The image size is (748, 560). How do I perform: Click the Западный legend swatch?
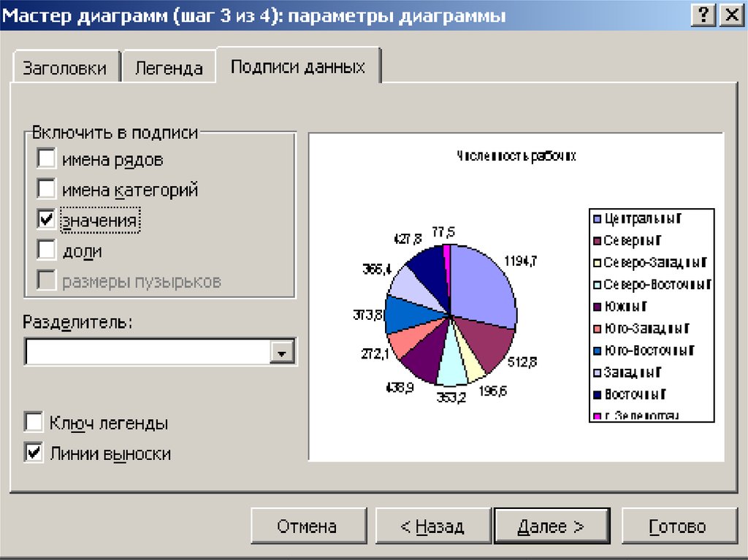[597, 372]
